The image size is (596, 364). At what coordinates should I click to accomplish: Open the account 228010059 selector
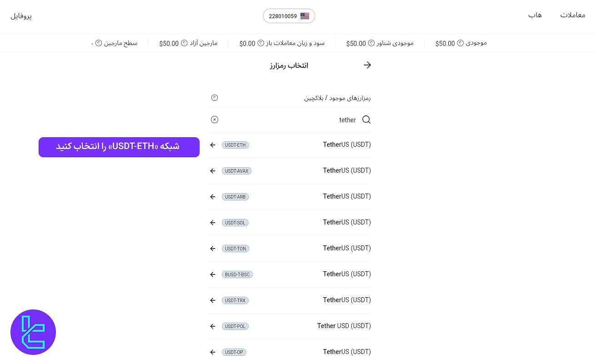pyautogui.click(x=283, y=16)
